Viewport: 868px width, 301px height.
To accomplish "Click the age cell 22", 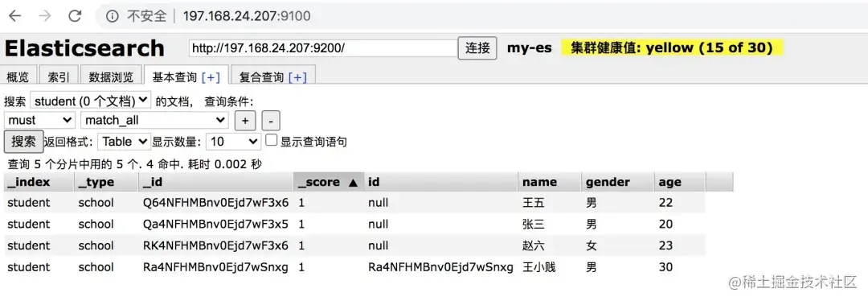I will 666,203.
